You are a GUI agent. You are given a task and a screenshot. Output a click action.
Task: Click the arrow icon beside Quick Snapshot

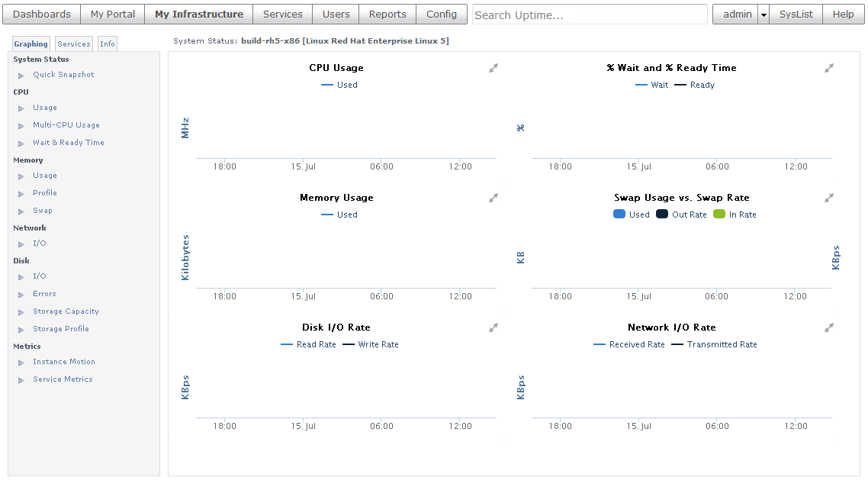[x=21, y=76]
